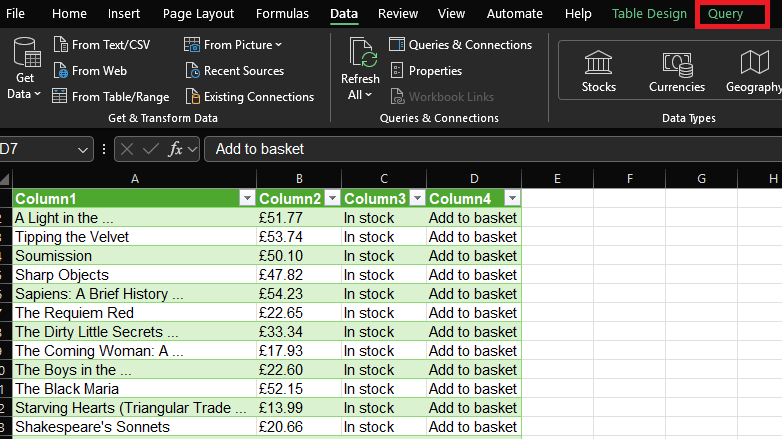Image resolution: width=782 pixels, height=439 pixels.
Task: Select price cell £22.65
Action: (299, 313)
